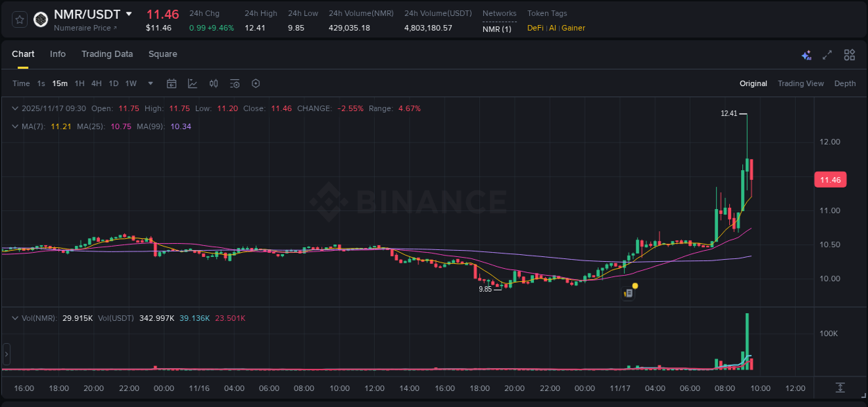Open the extra timeframe dropdown arrow beside 1W
This screenshot has width=868, height=407.
[149, 83]
